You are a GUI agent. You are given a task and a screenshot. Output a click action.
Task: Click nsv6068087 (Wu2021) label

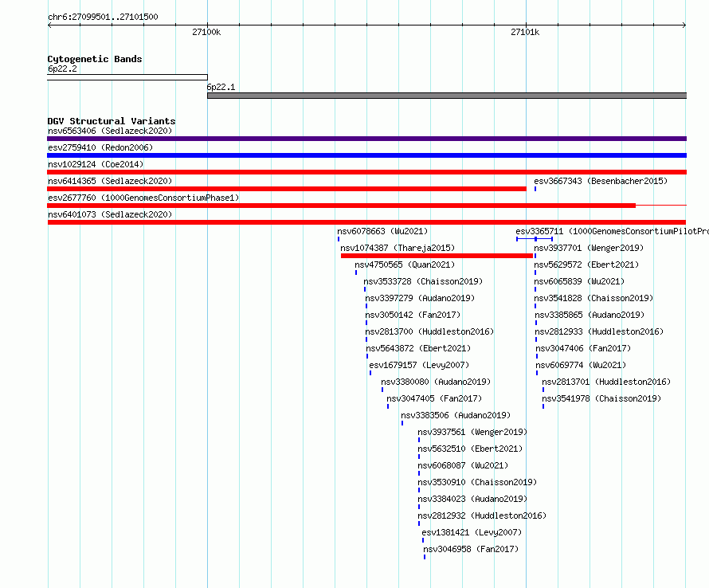click(463, 465)
